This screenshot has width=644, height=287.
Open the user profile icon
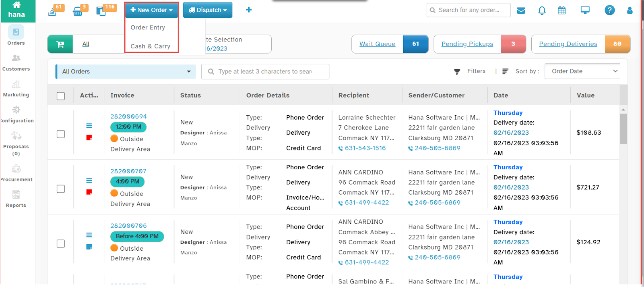click(630, 10)
